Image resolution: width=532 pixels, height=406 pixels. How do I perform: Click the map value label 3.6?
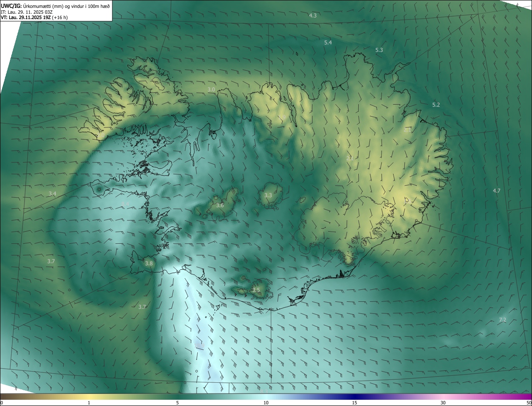pyautogui.click(x=220, y=205)
